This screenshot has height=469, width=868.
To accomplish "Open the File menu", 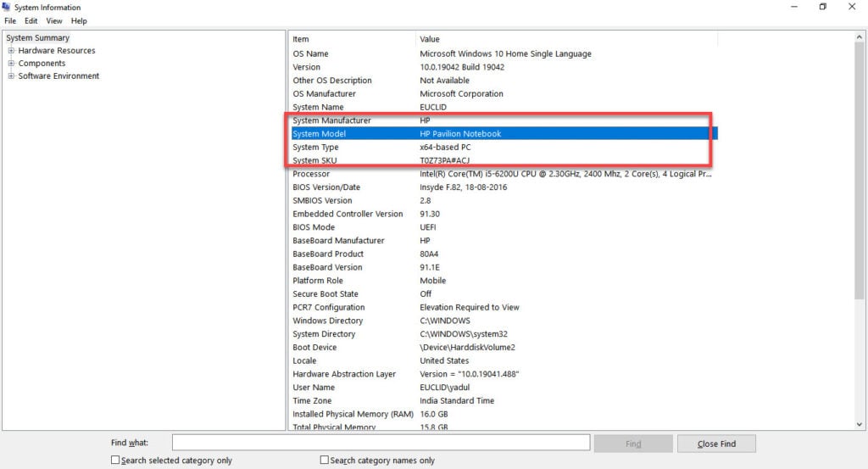I will 10,21.
